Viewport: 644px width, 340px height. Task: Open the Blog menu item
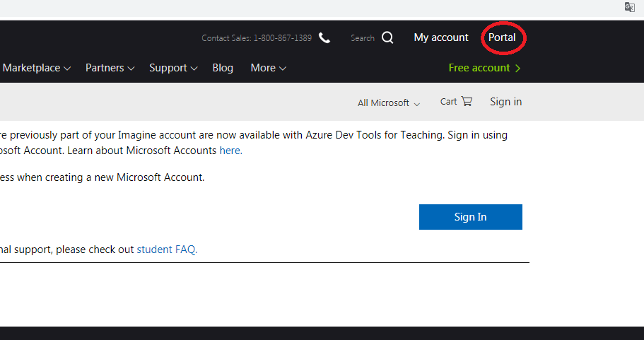223,69
